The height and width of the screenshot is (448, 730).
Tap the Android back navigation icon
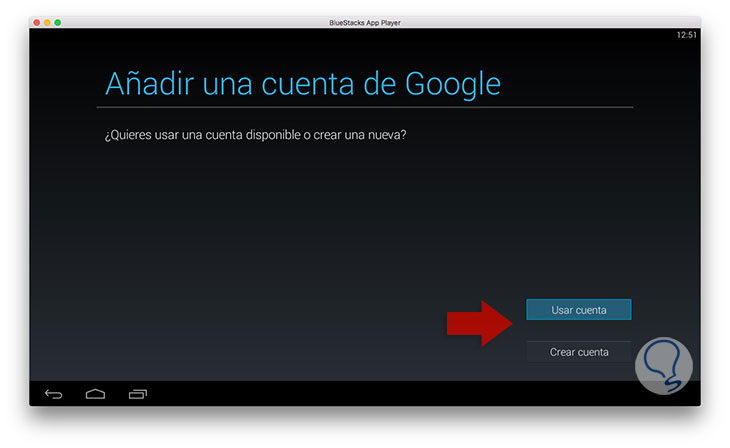click(54, 394)
